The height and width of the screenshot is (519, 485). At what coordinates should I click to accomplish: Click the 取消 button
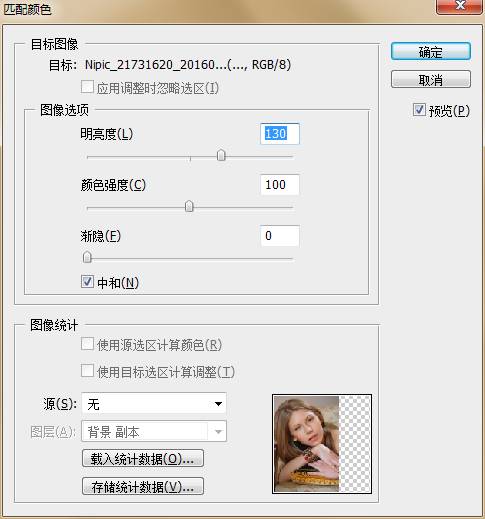pos(431,79)
